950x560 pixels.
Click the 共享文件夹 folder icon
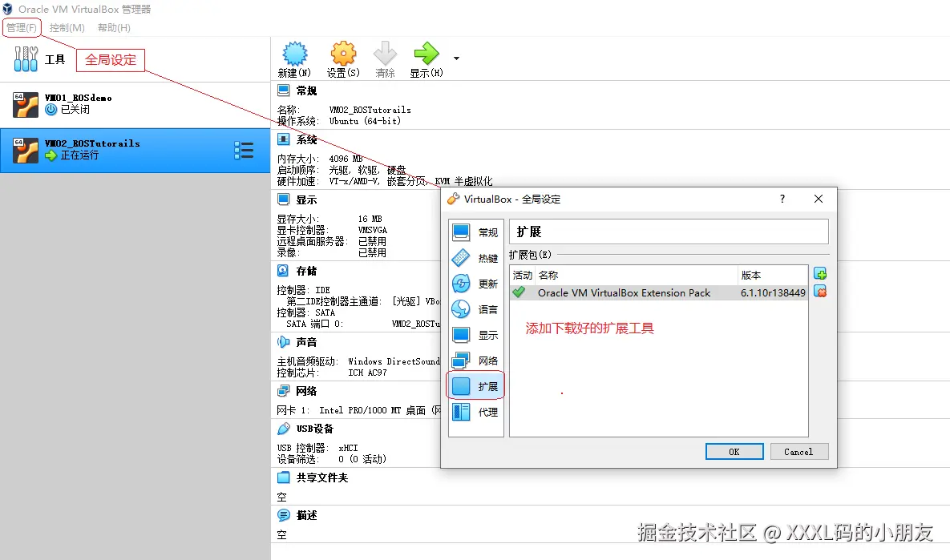pos(284,477)
